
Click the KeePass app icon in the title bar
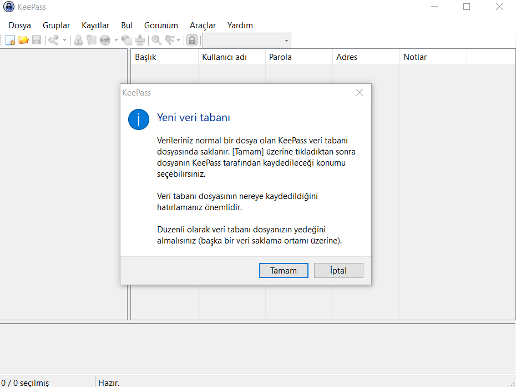pos(9,7)
